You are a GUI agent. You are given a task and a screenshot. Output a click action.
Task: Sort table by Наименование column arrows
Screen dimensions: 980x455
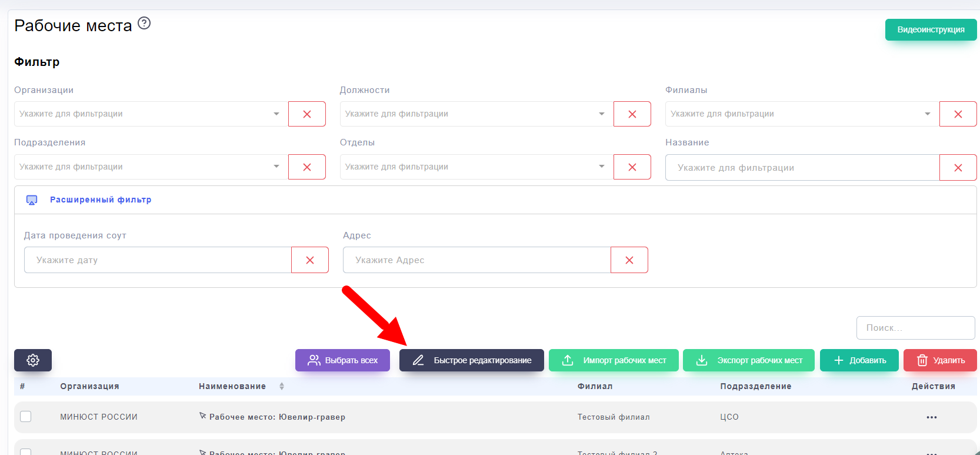[x=282, y=387]
